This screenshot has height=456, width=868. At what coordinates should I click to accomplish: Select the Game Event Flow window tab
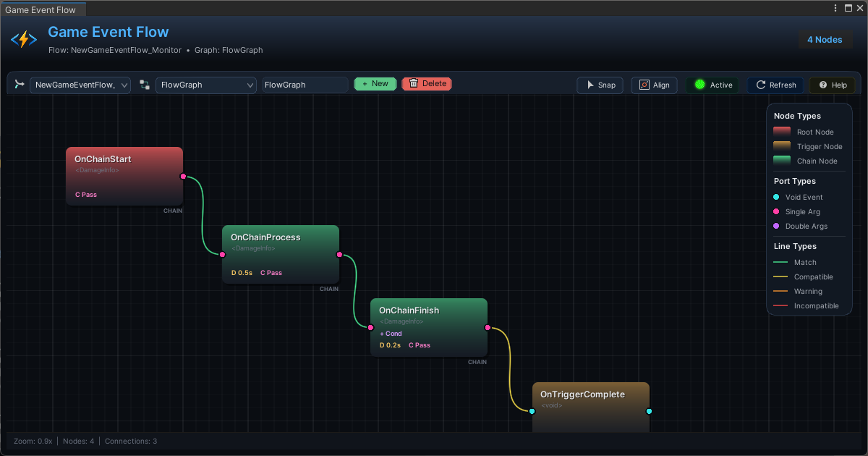(43, 9)
